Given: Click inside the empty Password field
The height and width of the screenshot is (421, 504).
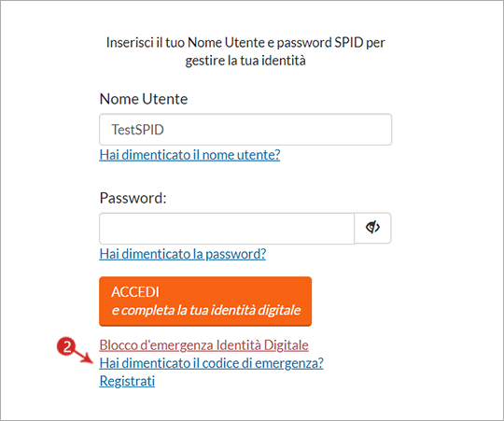Looking at the screenshot, I should pos(227,228).
